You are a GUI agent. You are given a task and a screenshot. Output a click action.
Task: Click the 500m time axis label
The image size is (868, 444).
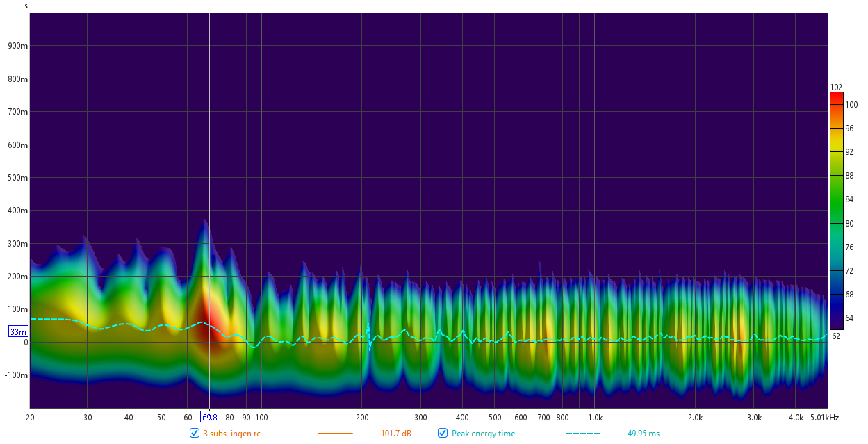tap(17, 178)
